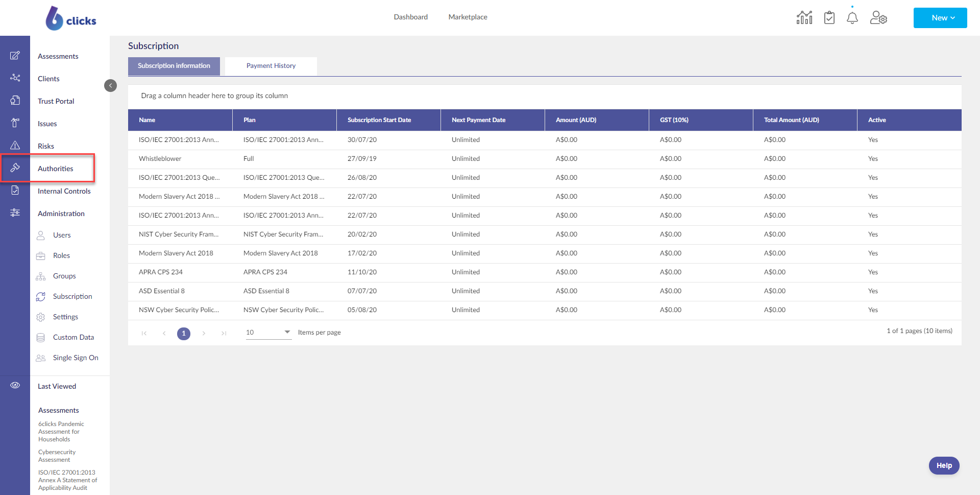Open the items per page dropdown
This screenshot has height=495, width=980.
(268, 333)
